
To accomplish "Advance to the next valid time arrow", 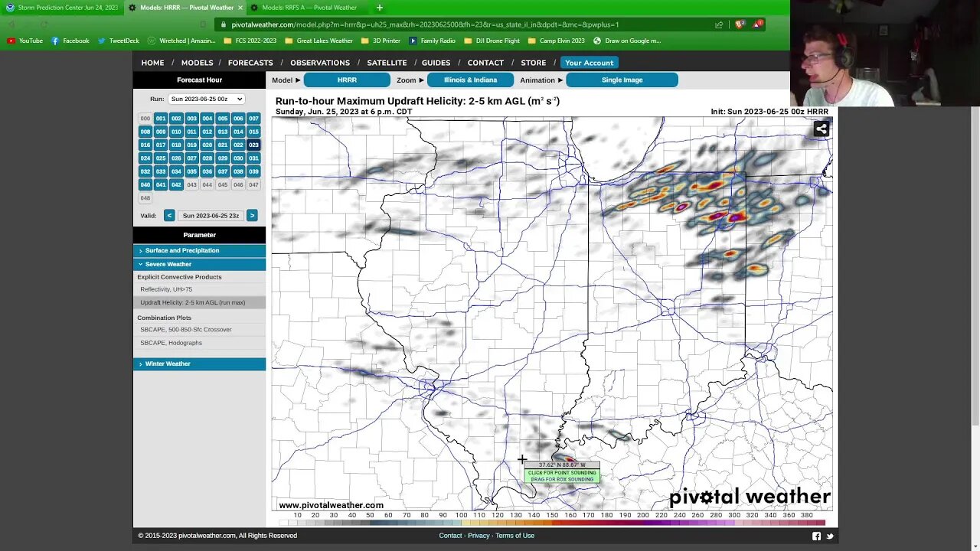I will pyautogui.click(x=252, y=216).
